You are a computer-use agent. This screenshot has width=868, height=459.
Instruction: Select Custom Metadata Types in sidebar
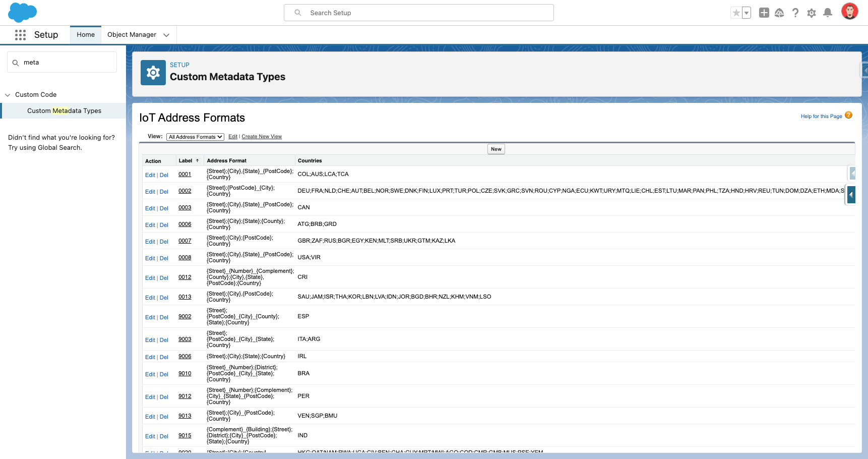pyautogui.click(x=64, y=111)
